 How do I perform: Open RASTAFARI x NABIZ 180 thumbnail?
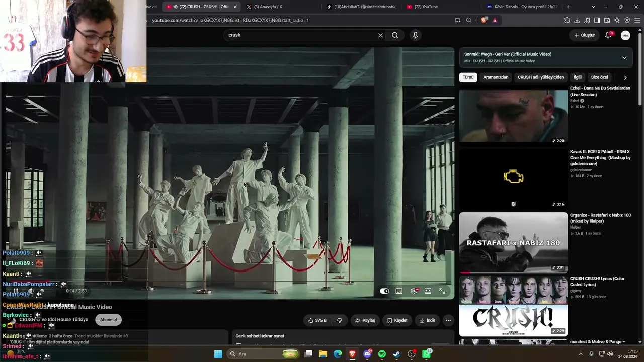pos(513,242)
